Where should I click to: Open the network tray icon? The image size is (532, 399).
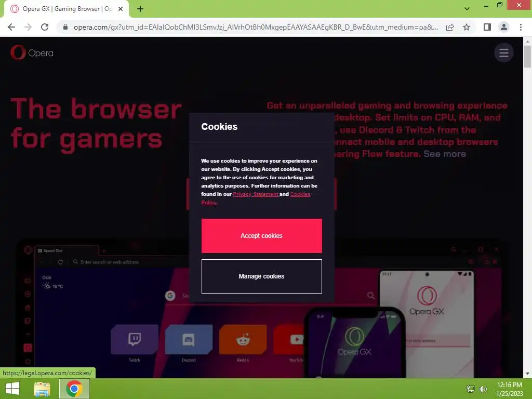click(x=470, y=389)
